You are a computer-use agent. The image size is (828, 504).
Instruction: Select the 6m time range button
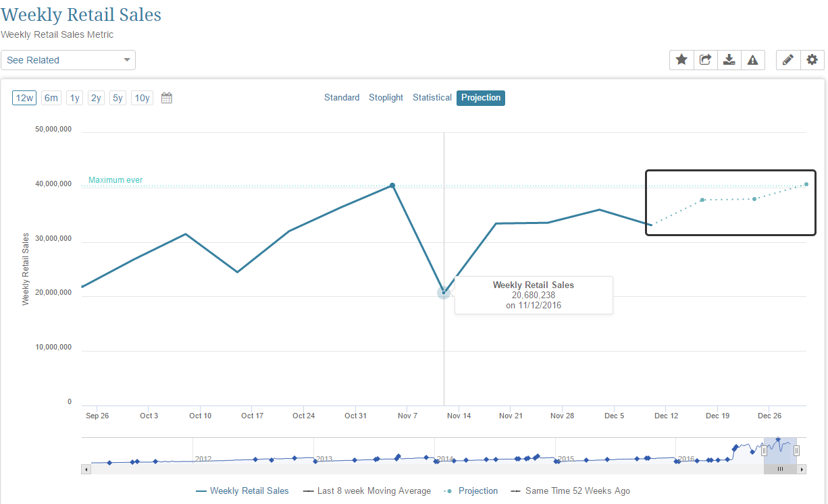pyautogui.click(x=51, y=98)
